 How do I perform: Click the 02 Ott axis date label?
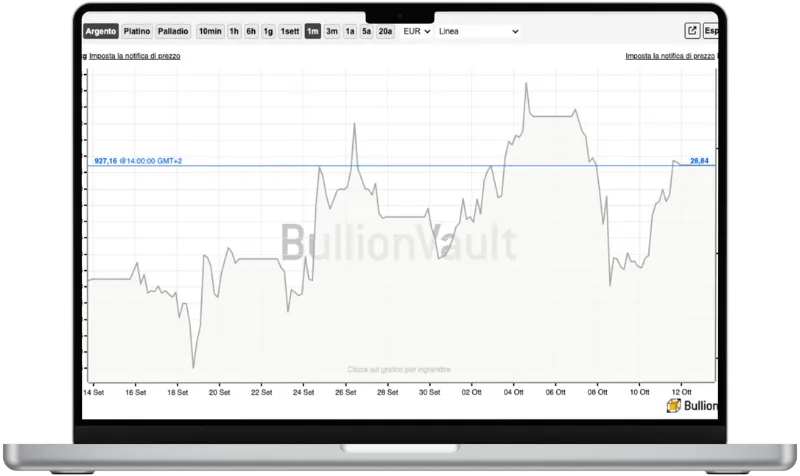[x=471, y=392]
